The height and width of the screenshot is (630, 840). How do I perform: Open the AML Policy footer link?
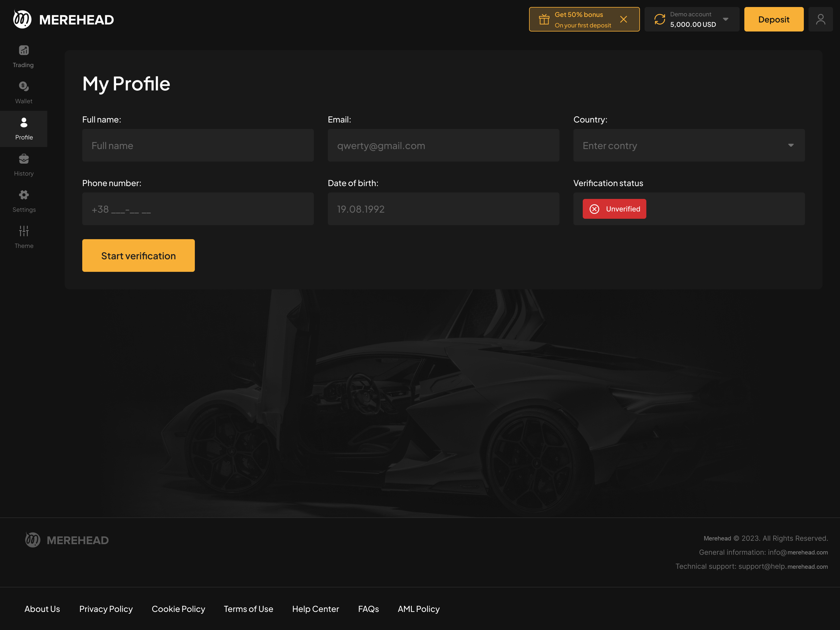(419, 609)
